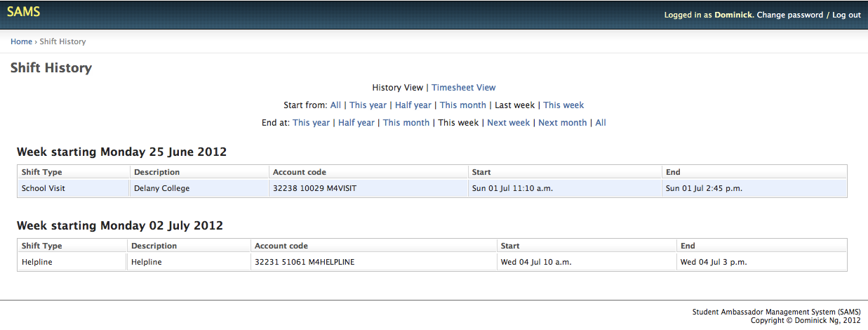This screenshot has height=330, width=868.
Task: Click the Shift Type header in first table
Action: (42, 172)
